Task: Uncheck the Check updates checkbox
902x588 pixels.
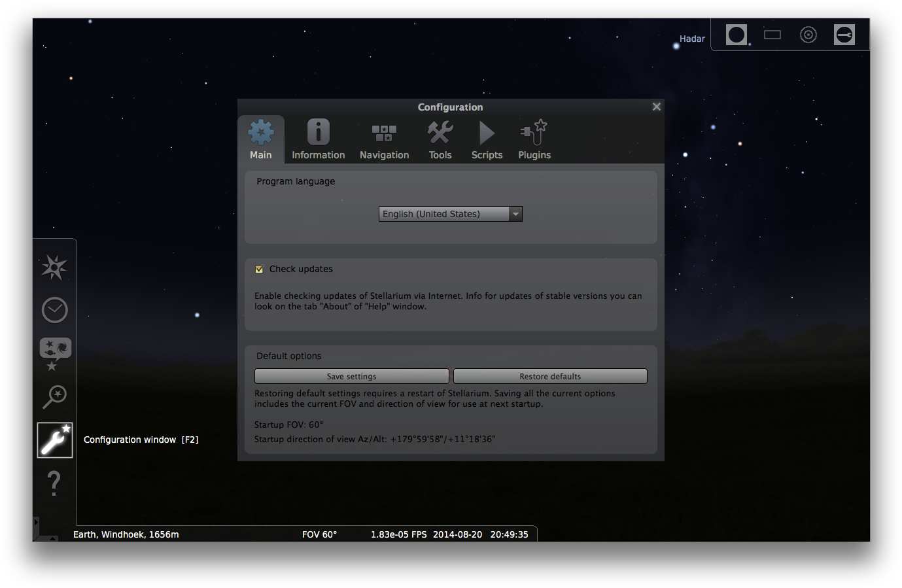Action: point(259,269)
